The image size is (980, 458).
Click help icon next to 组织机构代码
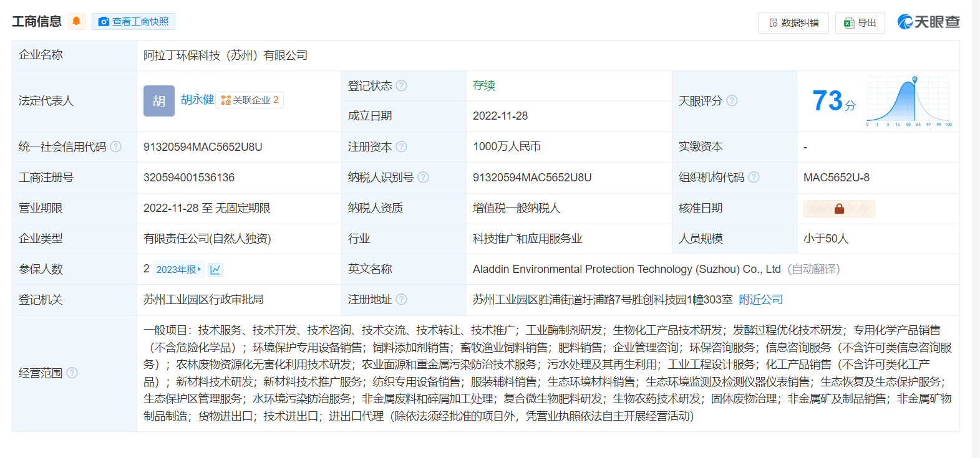pyautogui.click(x=754, y=177)
